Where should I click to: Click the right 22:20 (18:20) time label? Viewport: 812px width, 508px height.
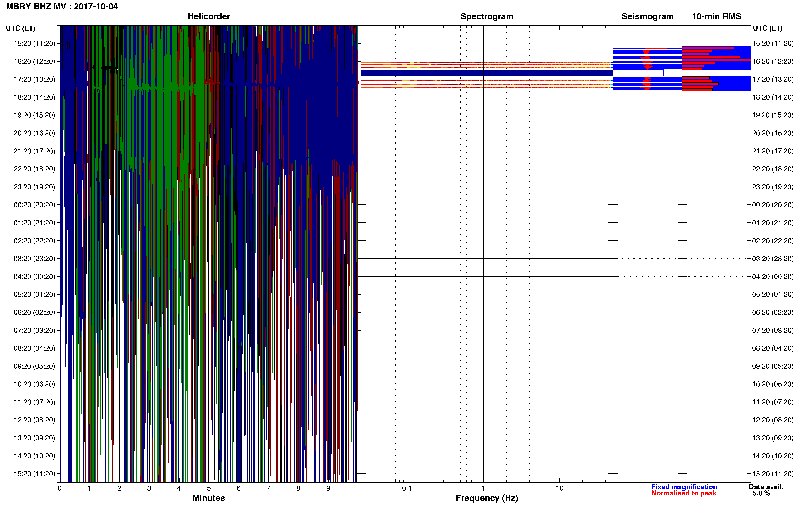[x=773, y=169]
